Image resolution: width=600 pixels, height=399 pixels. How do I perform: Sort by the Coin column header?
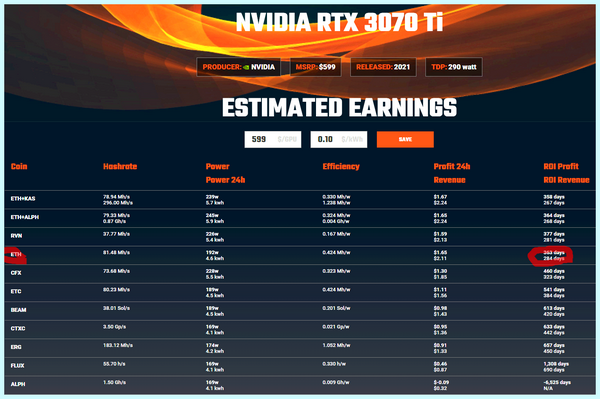19,166
